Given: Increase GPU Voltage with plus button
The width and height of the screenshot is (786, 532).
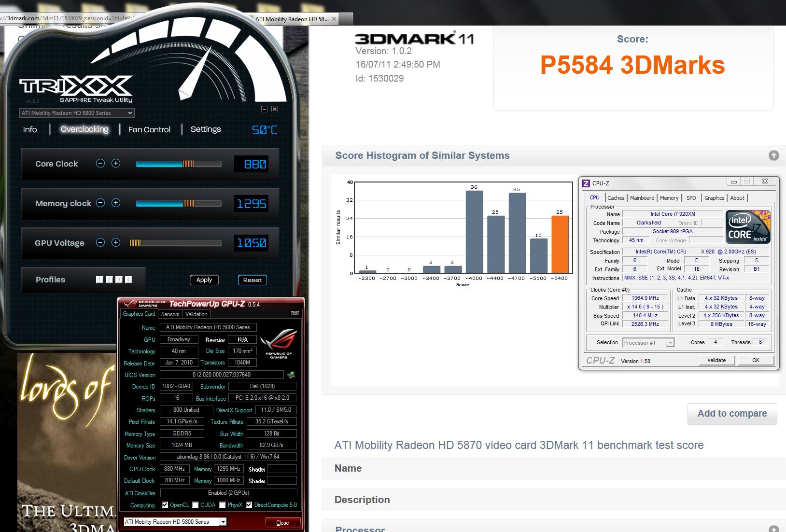Looking at the screenshot, I should (x=116, y=242).
